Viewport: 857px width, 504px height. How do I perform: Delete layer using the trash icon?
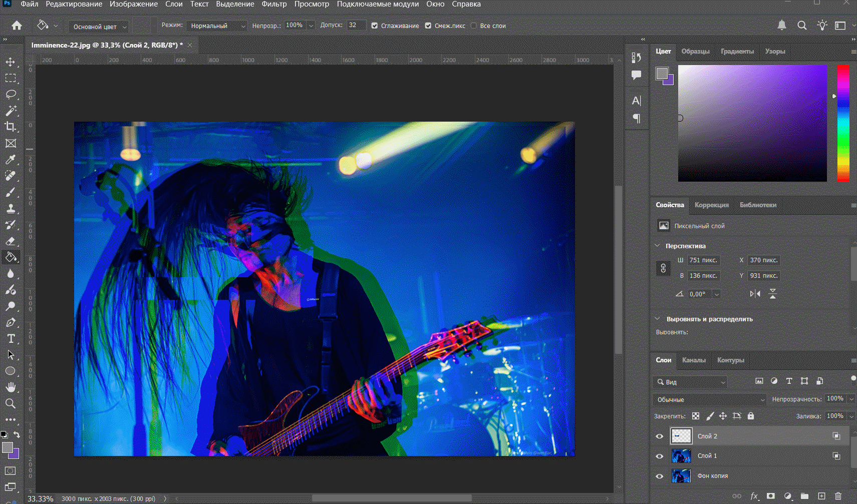[x=838, y=496]
